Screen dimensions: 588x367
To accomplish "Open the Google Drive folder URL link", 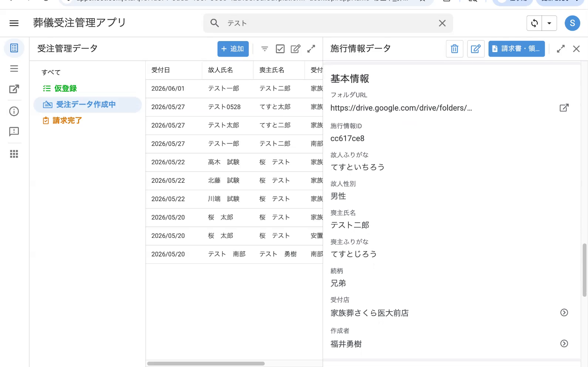I will coord(401,108).
